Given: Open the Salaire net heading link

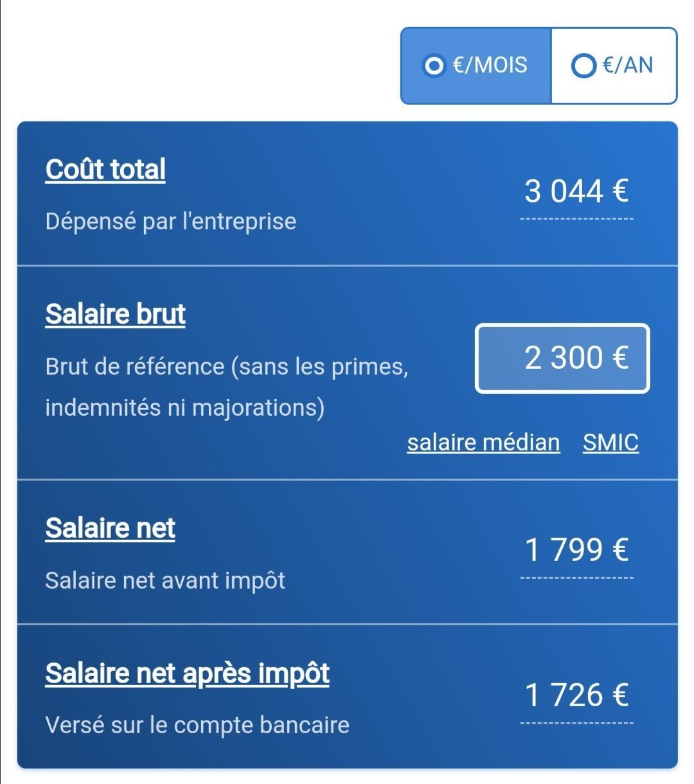Looking at the screenshot, I should (x=110, y=528).
